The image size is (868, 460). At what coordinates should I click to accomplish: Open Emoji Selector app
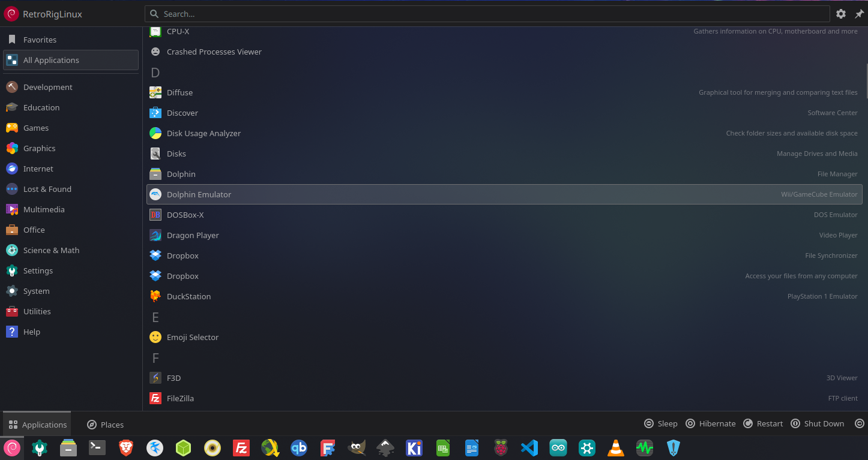pos(192,337)
